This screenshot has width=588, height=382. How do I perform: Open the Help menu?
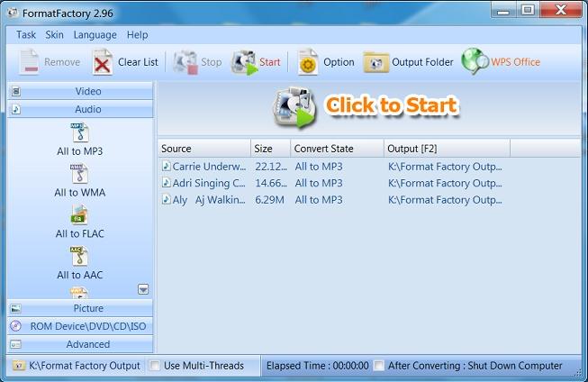coord(137,35)
